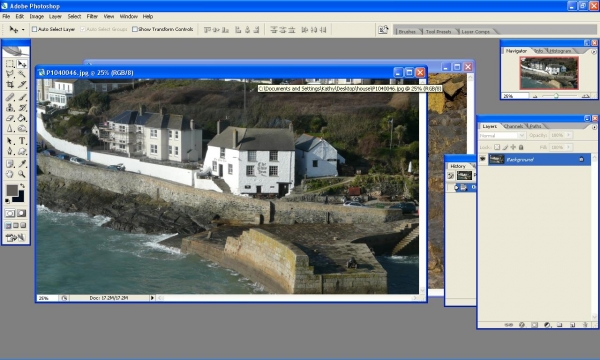Hide the Background layer eye icon
This screenshot has width=600, height=360.
pos(483,159)
